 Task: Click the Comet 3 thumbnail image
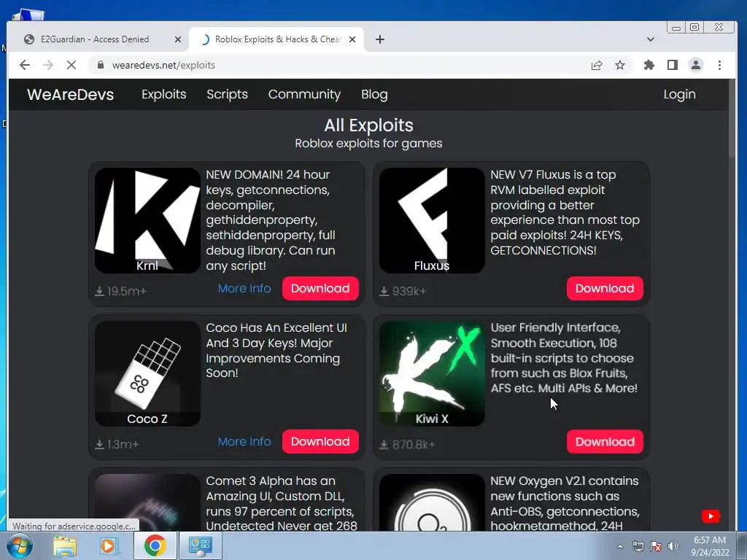click(x=147, y=502)
